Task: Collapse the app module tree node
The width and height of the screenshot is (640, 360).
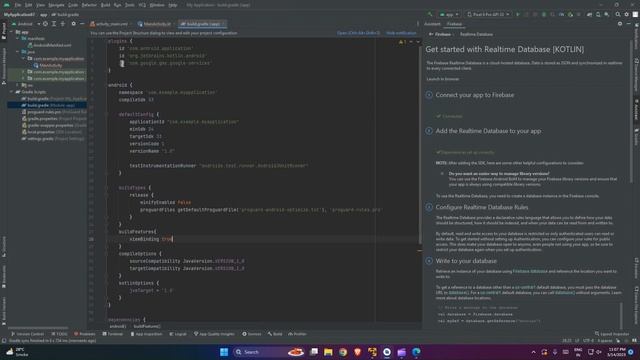Action: [12, 32]
